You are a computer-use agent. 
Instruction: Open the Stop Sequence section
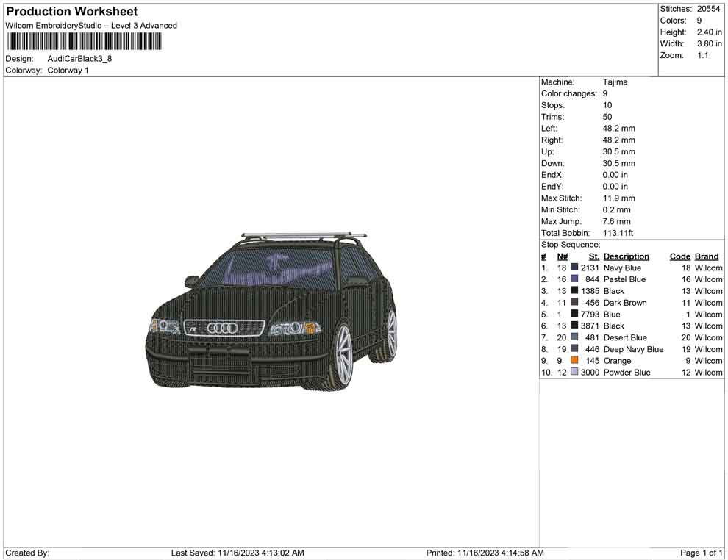pos(570,244)
